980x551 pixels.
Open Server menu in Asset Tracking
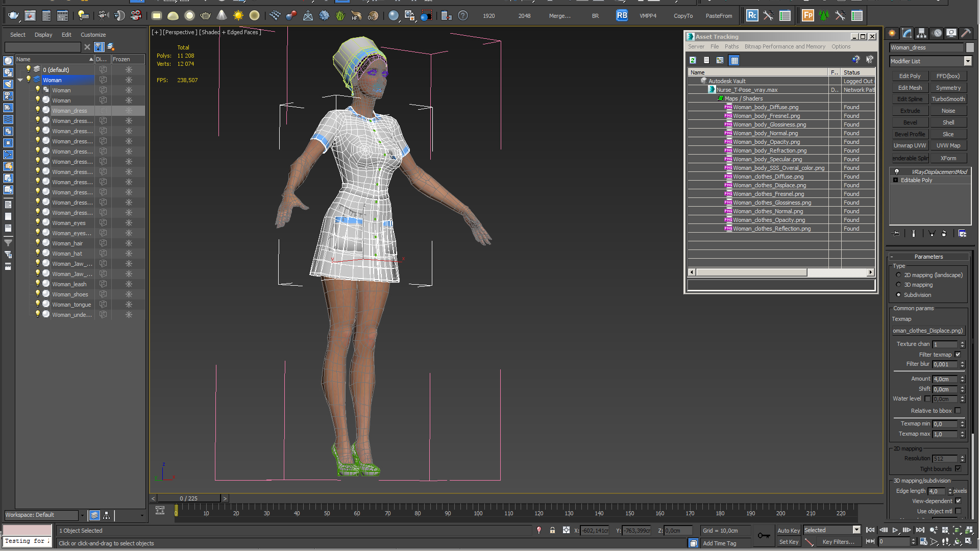click(696, 46)
